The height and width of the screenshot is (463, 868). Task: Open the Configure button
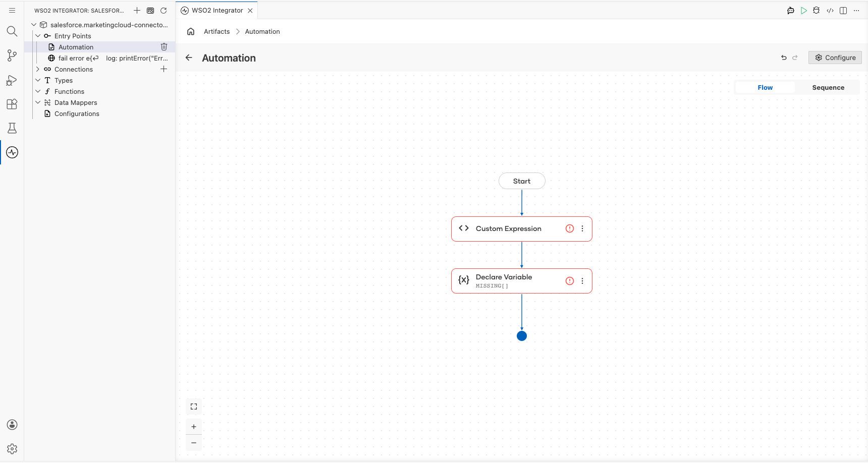(835, 57)
